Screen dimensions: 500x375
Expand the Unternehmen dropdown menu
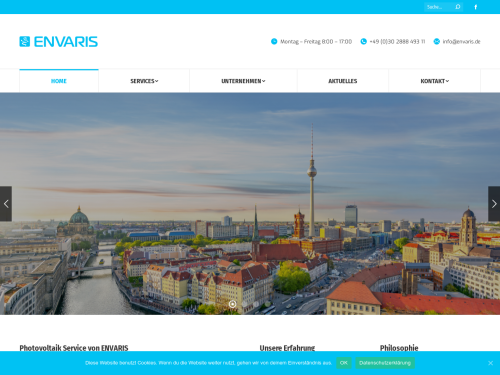point(243,81)
